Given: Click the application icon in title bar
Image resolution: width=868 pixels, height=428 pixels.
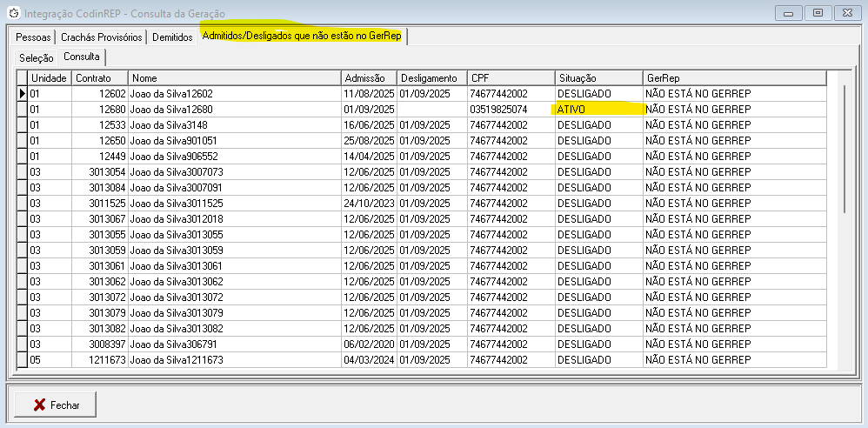Looking at the screenshot, I should pos(12,13).
